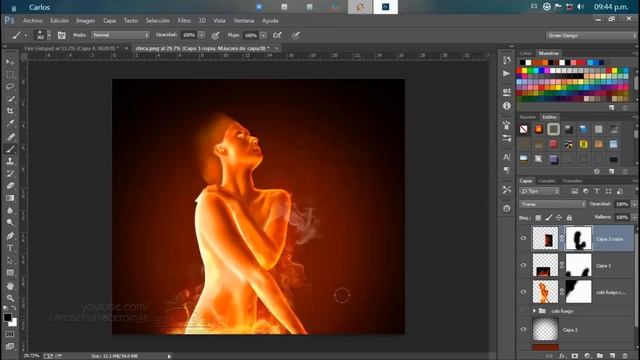Select the Zoom tool in the toolbox
640x360 pixels.
point(10,298)
